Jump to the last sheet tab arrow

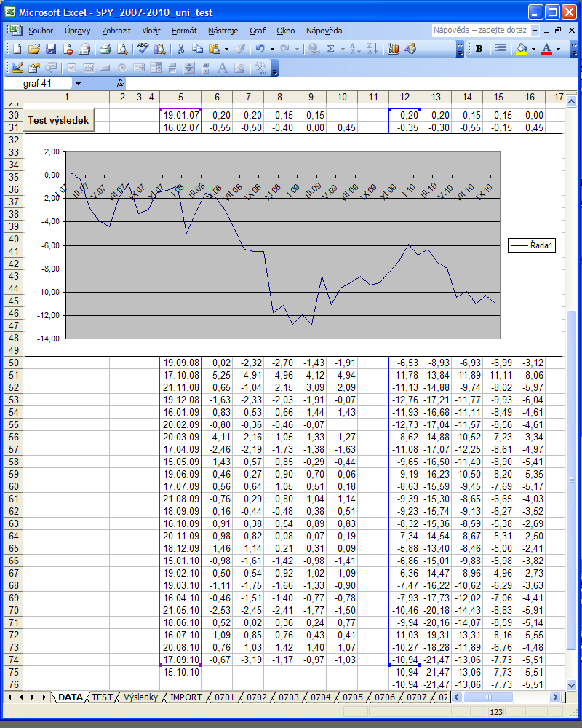tap(45, 697)
